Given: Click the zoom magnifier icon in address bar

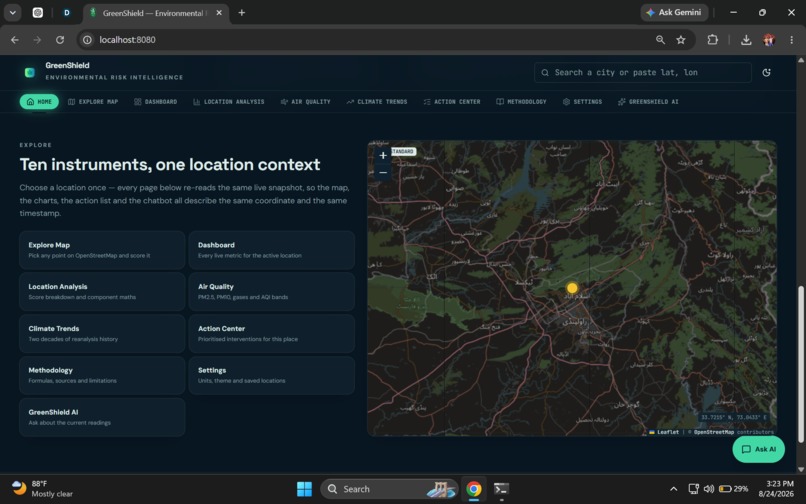Looking at the screenshot, I should pyautogui.click(x=660, y=40).
